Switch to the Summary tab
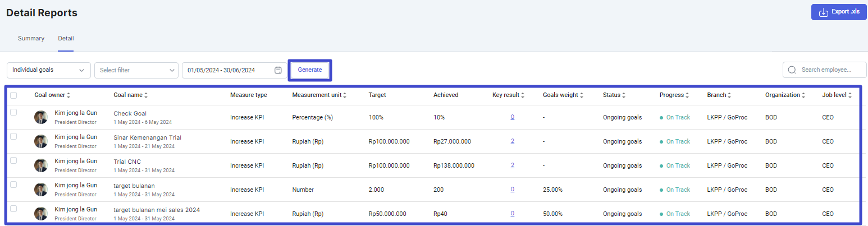The width and height of the screenshot is (868, 226). point(31,39)
